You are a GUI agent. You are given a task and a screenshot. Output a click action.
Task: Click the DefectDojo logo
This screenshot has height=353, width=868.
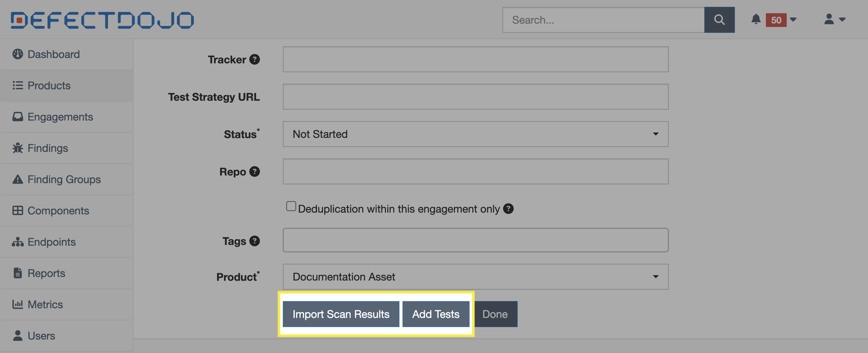(102, 20)
